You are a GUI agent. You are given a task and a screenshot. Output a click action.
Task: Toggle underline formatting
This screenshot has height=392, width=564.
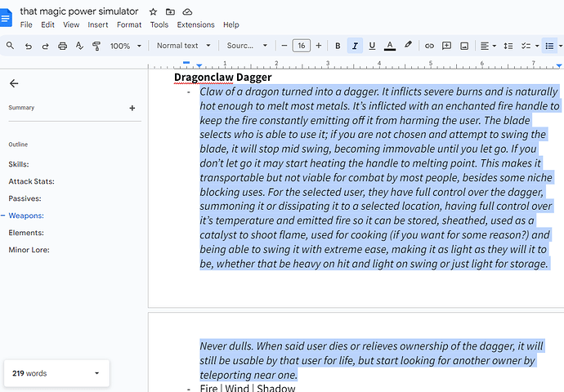(372, 46)
